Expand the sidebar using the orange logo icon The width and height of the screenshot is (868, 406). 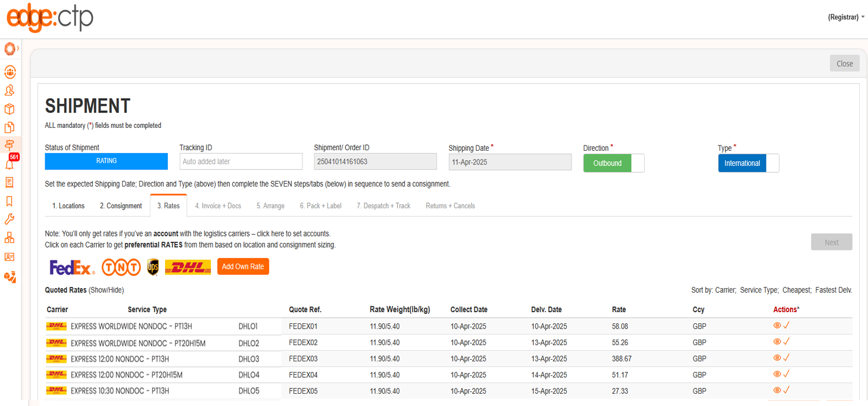(x=9, y=48)
